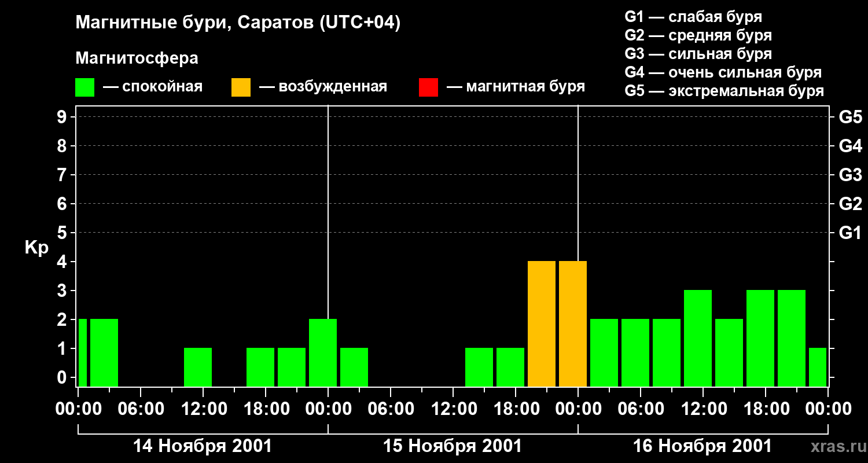Screen dimensions: 868x463
Task: Click the 06:00 time label for 15 November
Action: coord(391,409)
